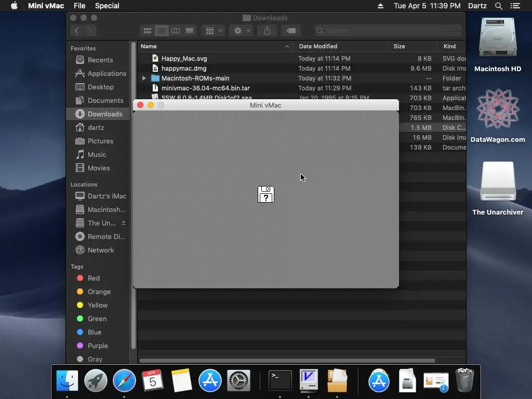Click the blinking question mark floppy disk icon

click(x=265, y=194)
